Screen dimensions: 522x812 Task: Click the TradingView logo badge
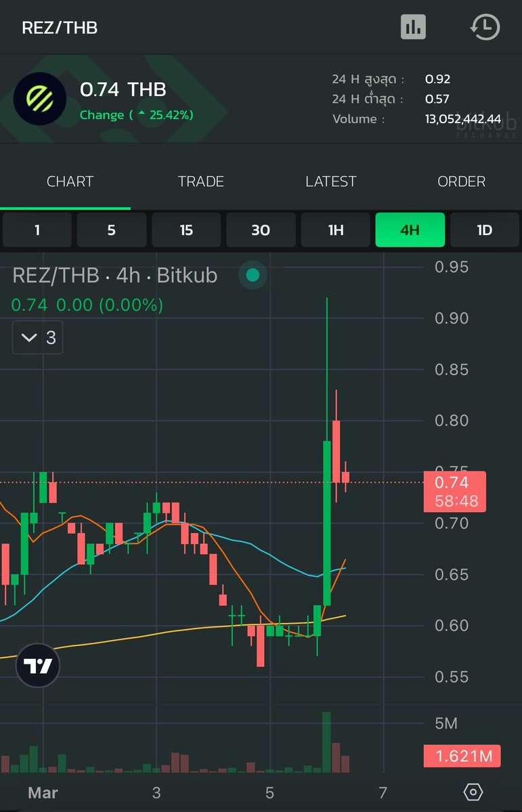click(38, 666)
